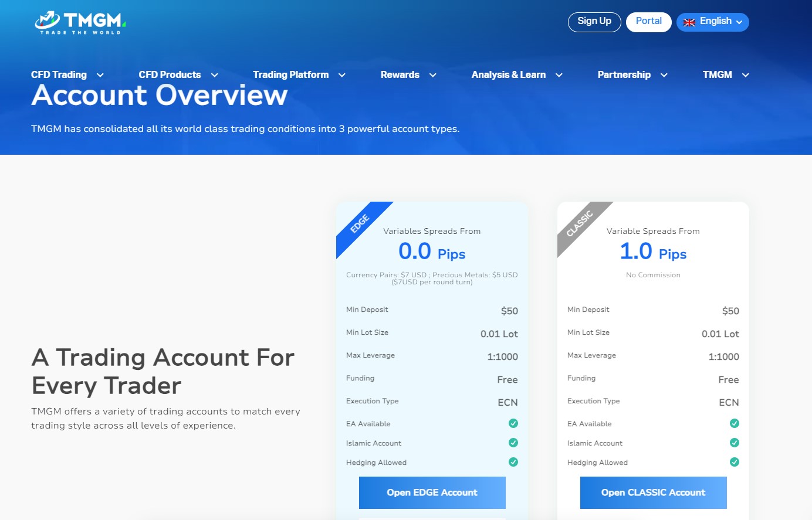This screenshot has height=520, width=812.
Task: Click CLASSIC Min Lot Size 0.01 Lot value
Action: tap(720, 334)
